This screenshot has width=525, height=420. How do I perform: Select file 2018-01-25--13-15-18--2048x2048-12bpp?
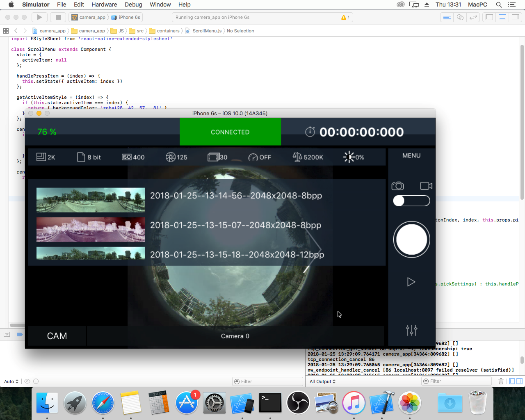[x=237, y=255]
